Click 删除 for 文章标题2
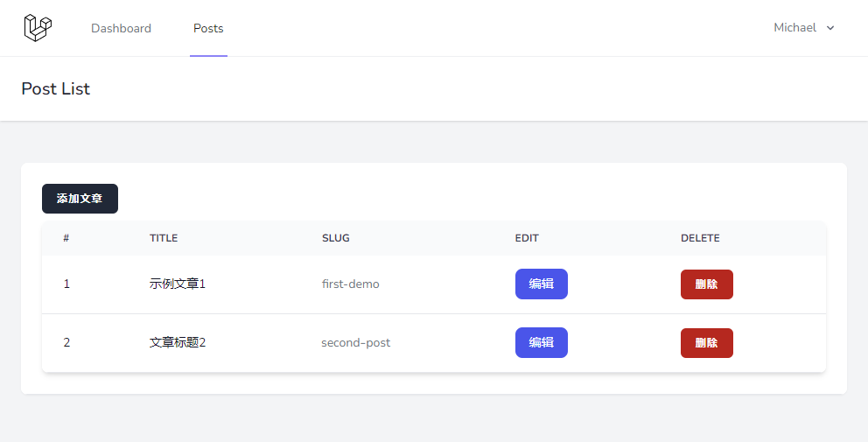868x442 pixels. [706, 343]
